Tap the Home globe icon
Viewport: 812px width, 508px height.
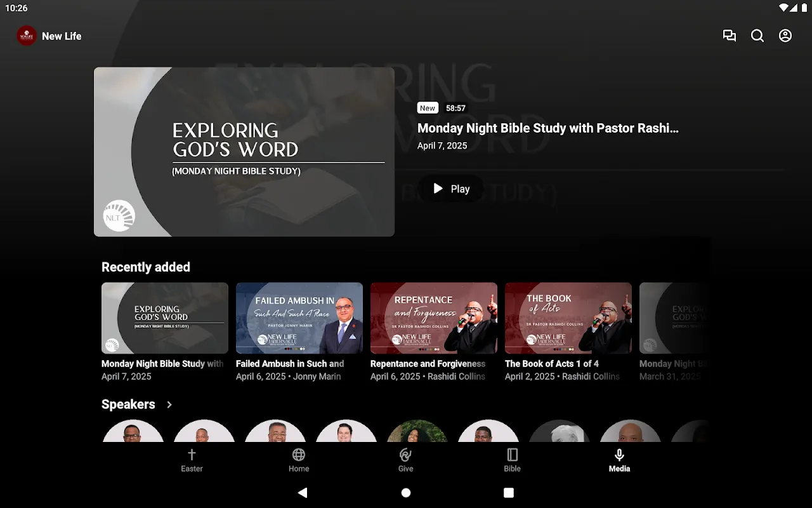tap(299, 459)
